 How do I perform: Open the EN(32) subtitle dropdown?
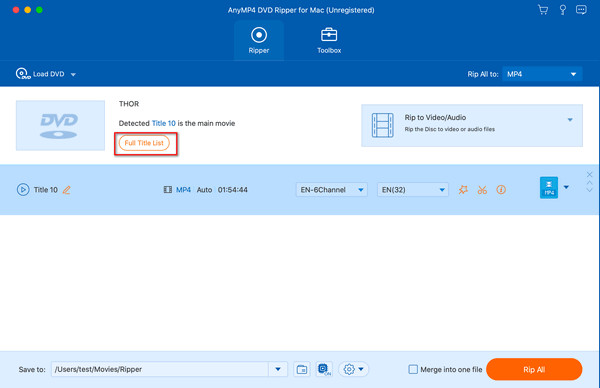pyautogui.click(x=413, y=190)
